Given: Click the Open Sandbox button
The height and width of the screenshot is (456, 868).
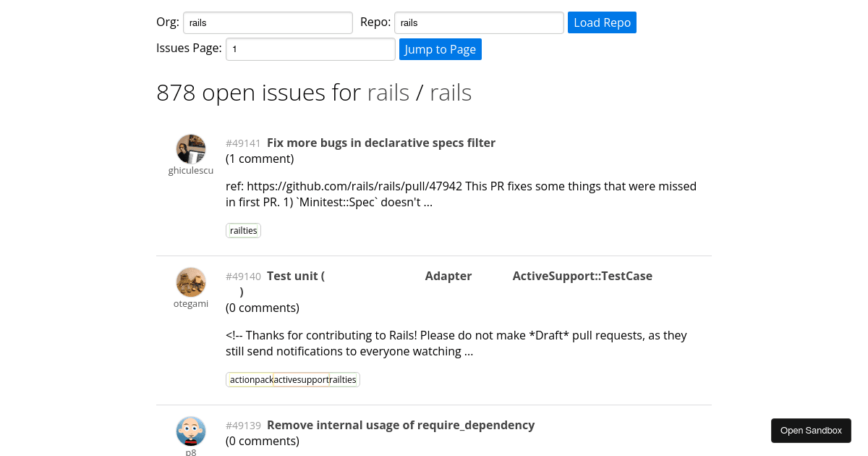Looking at the screenshot, I should point(811,430).
